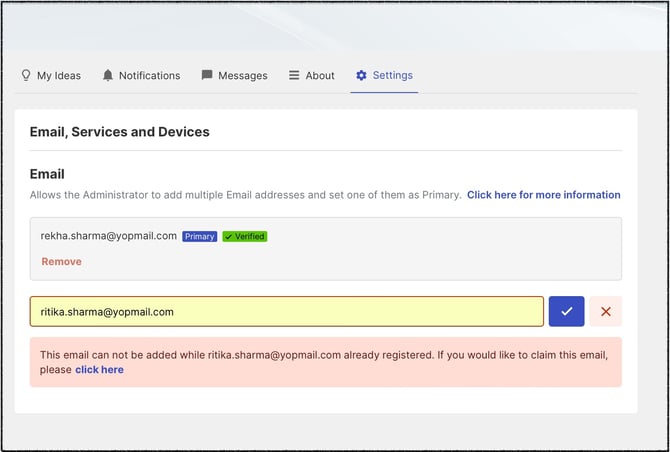Click the red already registered error message
Viewport: 670px width, 452px height.
click(x=326, y=362)
